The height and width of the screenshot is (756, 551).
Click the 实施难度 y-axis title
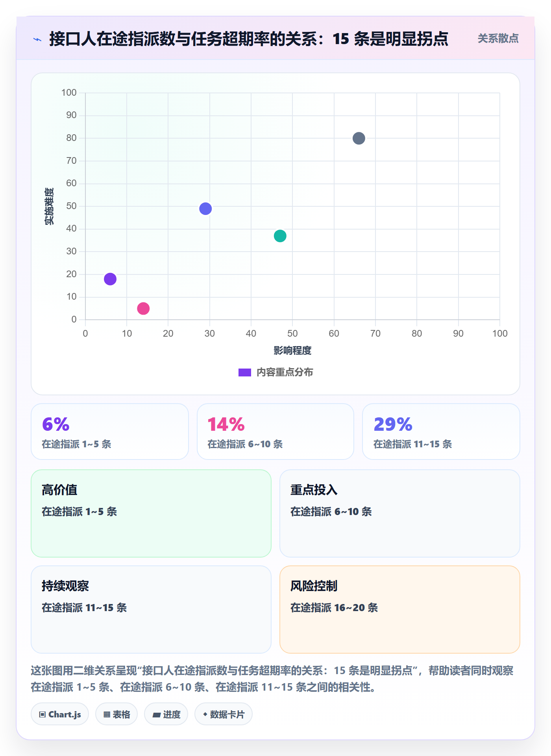(49, 206)
